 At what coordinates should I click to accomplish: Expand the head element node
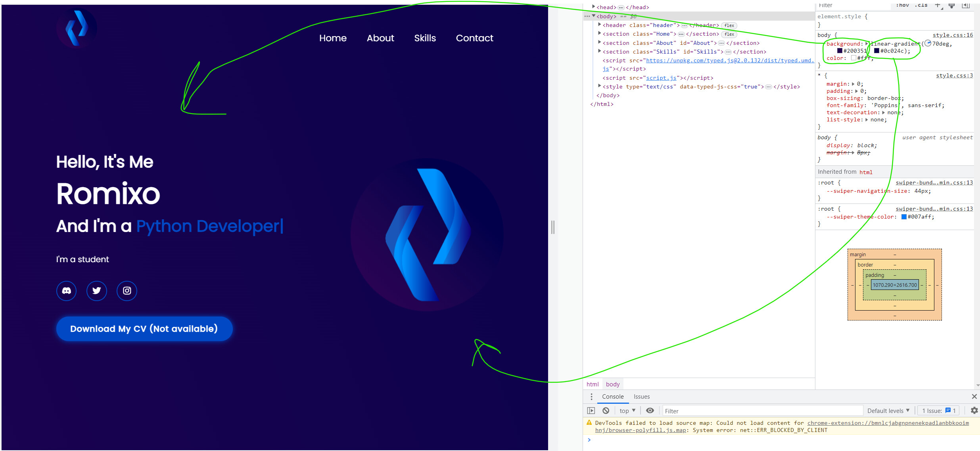point(593,7)
